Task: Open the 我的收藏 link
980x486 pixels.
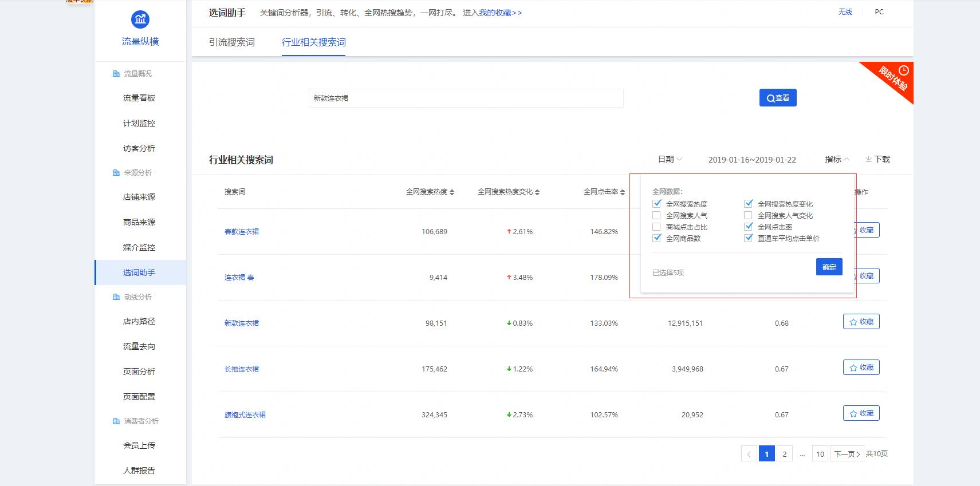Action: coord(501,13)
